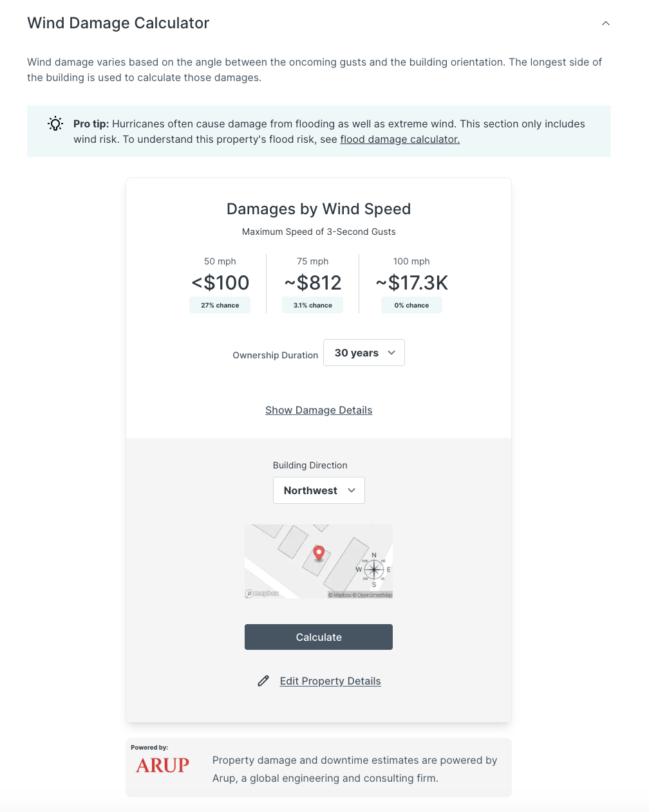Open Edit Property Details link
The width and height of the screenshot is (649, 812).
point(330,681)
